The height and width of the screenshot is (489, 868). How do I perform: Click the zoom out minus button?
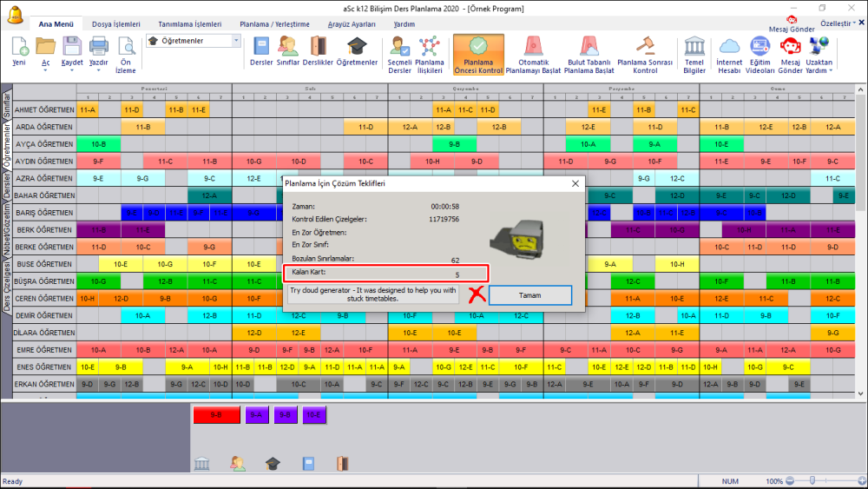click(x=790, y=480)
